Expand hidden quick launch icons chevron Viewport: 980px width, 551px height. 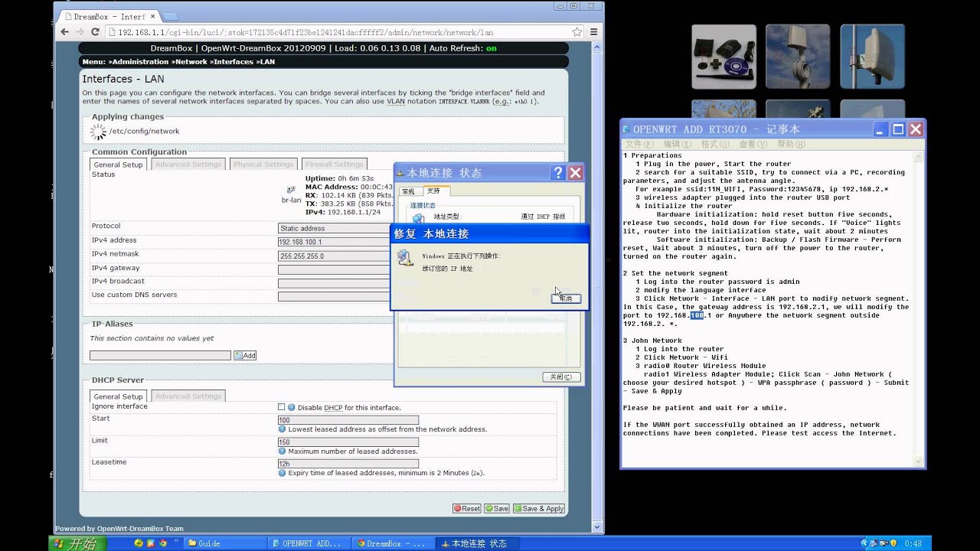coord(177,540)
